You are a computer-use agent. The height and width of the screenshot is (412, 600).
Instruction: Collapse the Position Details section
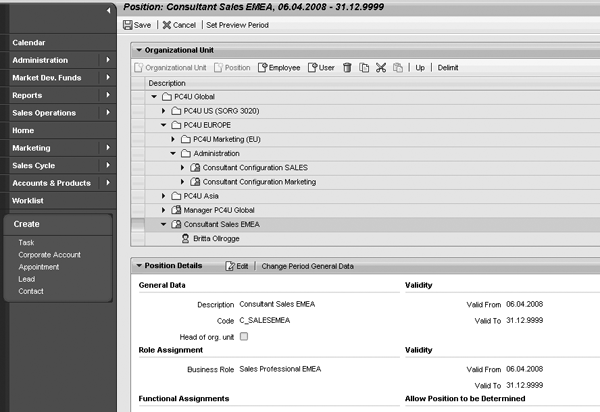tap(139, 265)
